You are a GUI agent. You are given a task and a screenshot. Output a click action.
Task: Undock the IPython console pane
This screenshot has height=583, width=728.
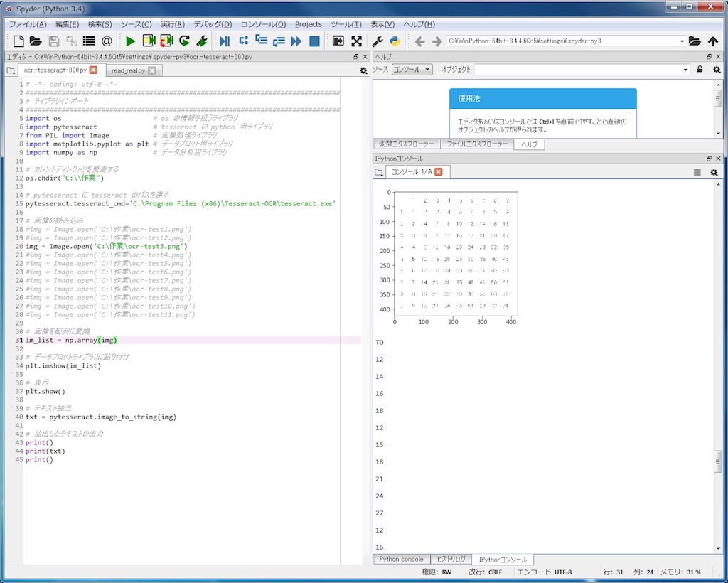click(709, 159)
